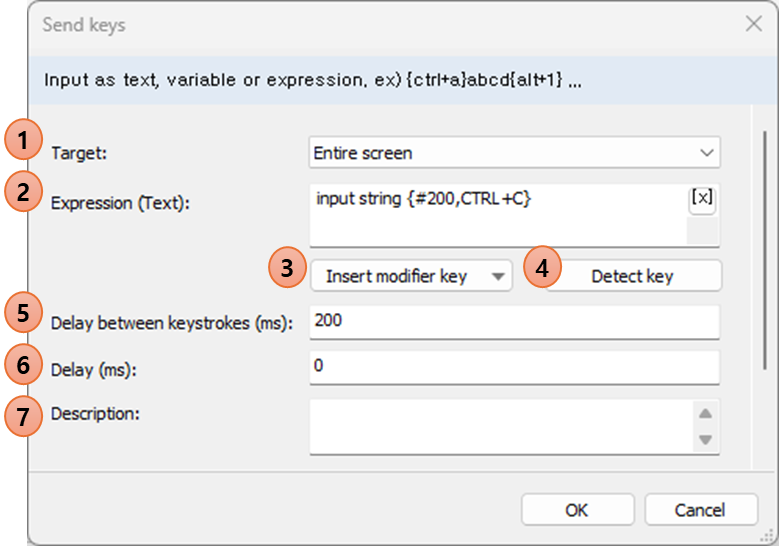
Task: Click the numbered callout 4 marker
Action: tap(542, 267)
